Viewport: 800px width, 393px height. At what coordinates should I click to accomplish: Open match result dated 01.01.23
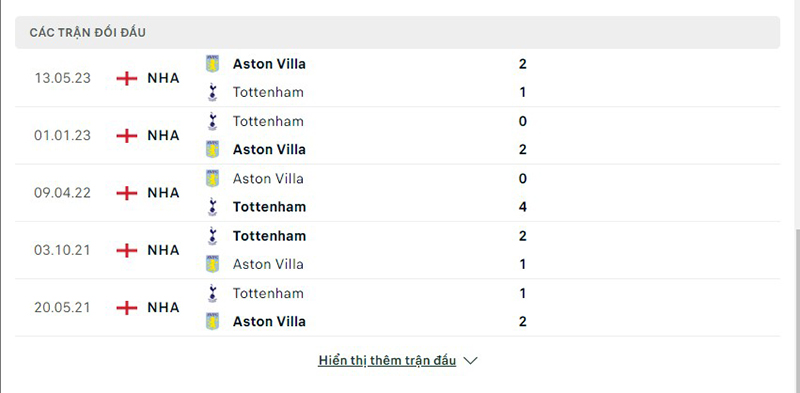(397, 136)
